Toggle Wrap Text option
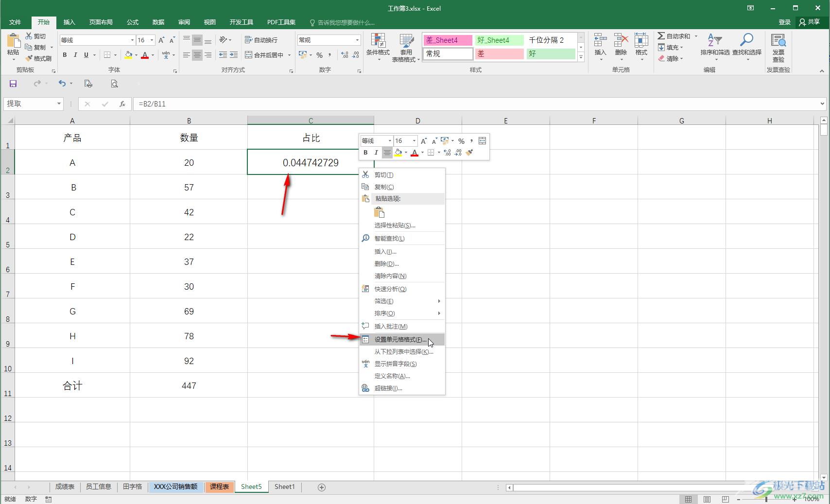 tap(261, 40)
